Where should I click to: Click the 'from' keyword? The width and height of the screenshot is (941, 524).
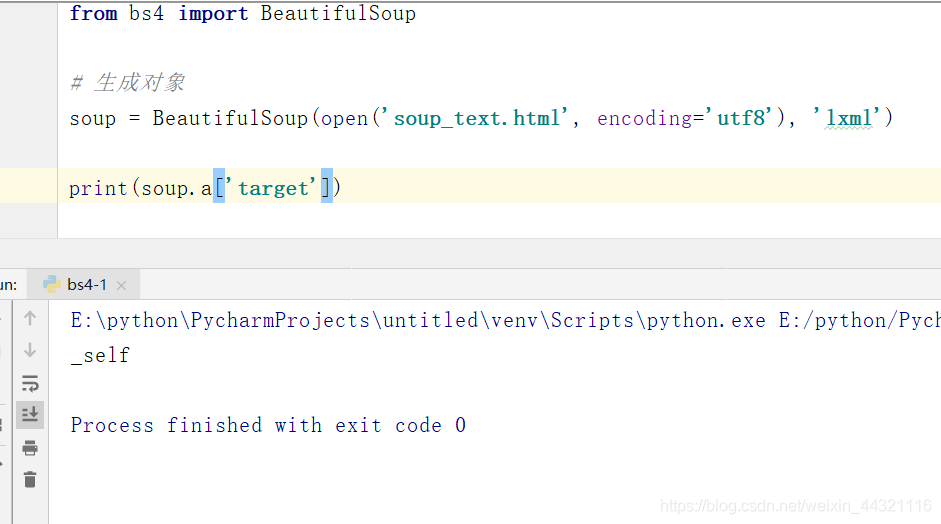click(93, 13)
